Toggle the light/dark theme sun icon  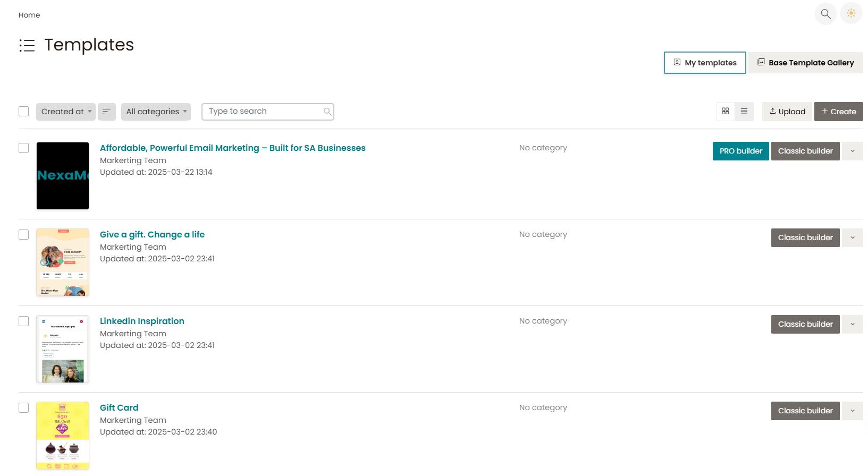851,14
